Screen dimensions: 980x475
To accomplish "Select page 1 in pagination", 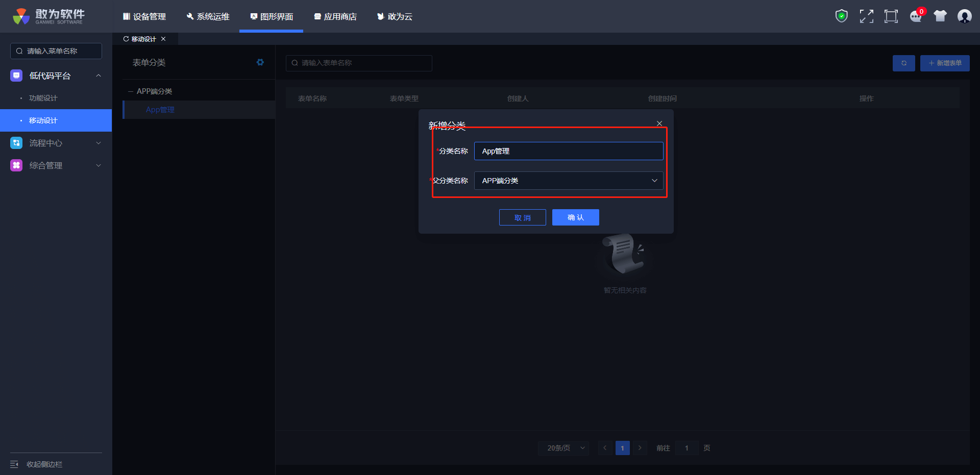I will 622,448.
